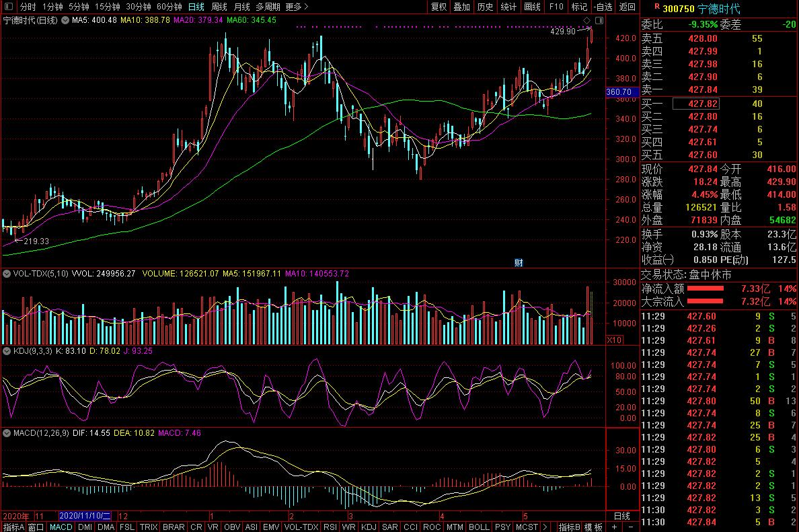Screen dimensions: 799x532
Task: Remove stock from watchlist via -自选
Action: click(x=603, y=7)
